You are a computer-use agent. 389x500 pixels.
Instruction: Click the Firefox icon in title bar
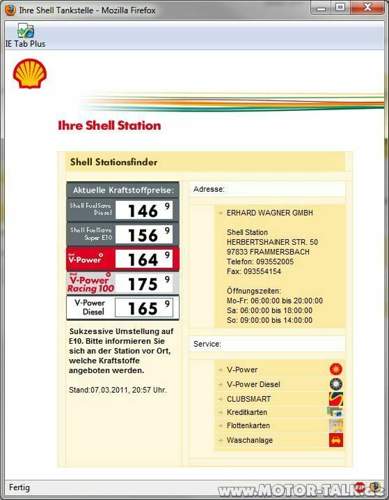(10, 10)
